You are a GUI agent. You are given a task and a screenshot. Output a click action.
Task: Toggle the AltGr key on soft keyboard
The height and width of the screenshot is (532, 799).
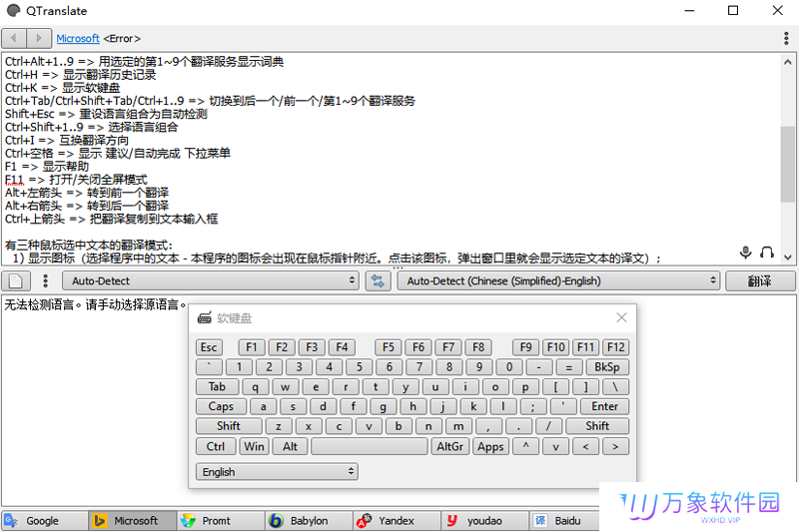click(450, 446)
